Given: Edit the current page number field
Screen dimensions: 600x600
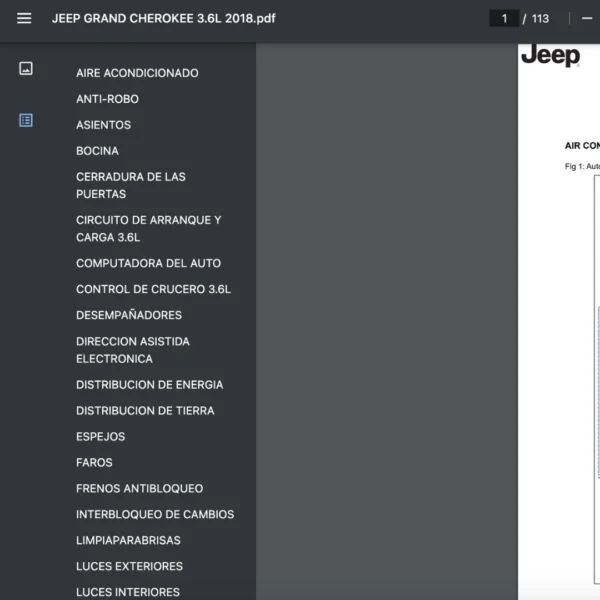Looking at the screenshot, I should 504,18.
